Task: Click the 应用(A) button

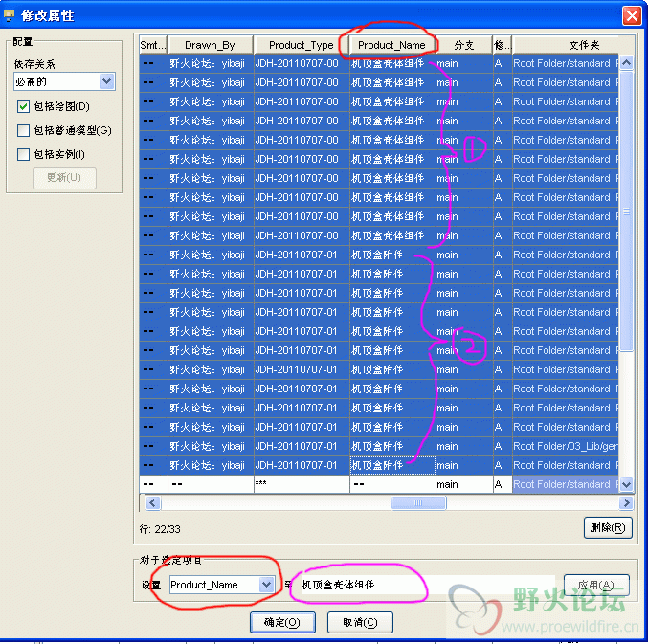Action: (596, 585)
